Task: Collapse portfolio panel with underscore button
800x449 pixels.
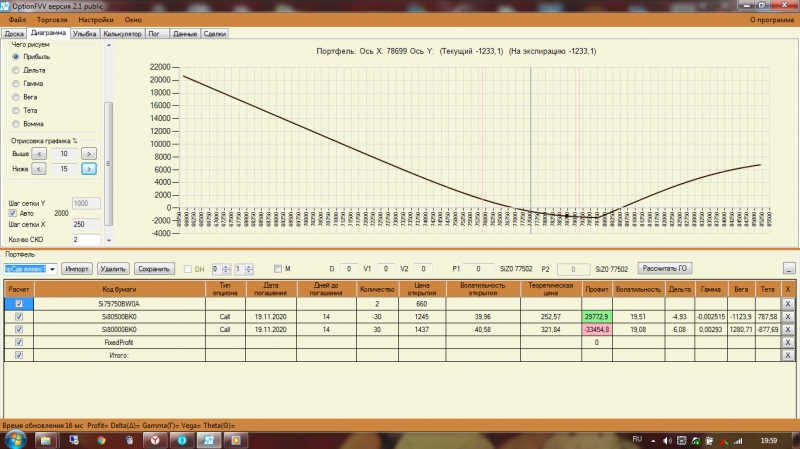Action: [789, 268]
